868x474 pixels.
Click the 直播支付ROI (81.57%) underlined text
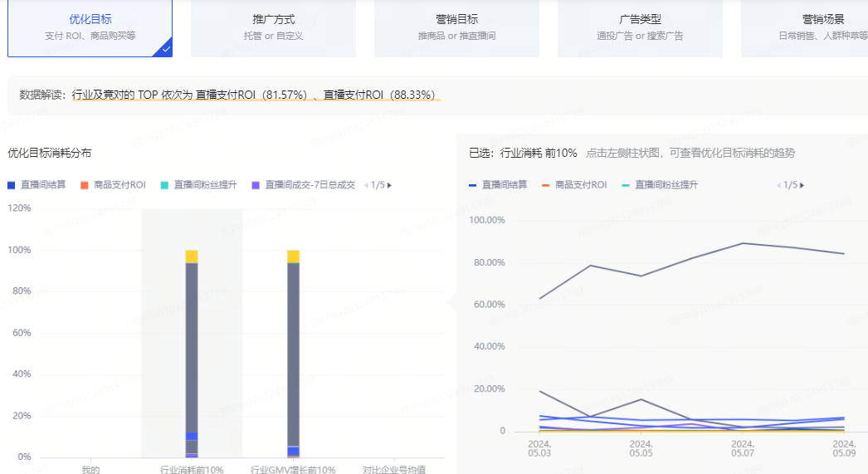tap(251, 95)
